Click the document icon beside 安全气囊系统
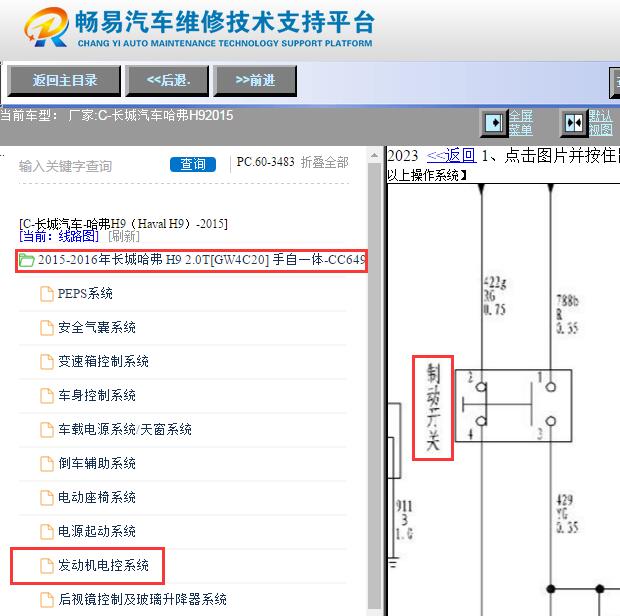The height and width of the screenshot is (616, 620). (47, 328)
